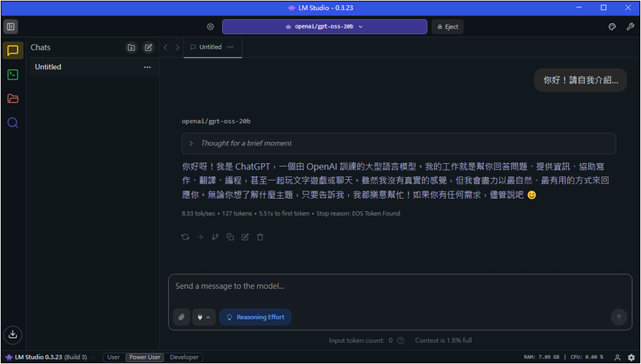
Task: Send message with up arrow button
Action: coord(619,317)
